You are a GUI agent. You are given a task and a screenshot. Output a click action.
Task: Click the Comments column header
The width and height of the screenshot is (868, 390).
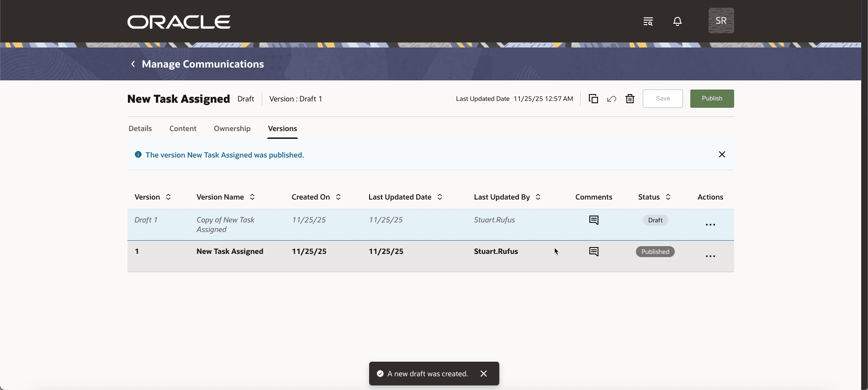tap(593, 197)
